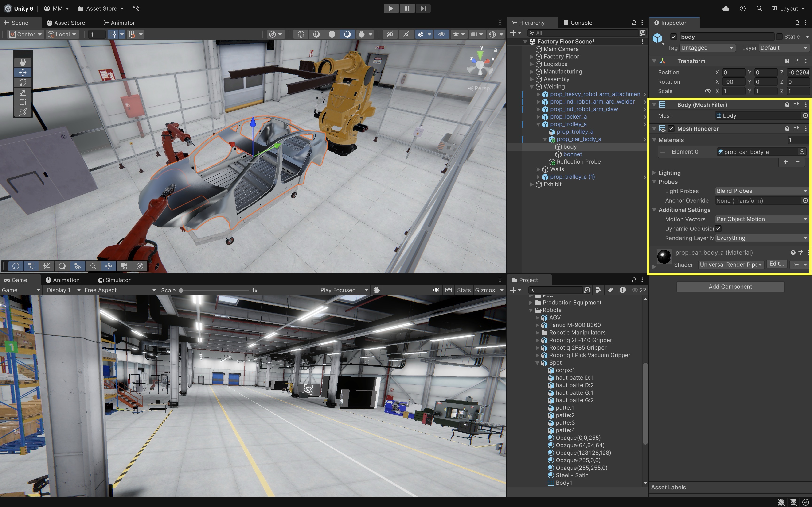Expand the Exhibit hierarchy item
The width and height of the screenshot is (812, 507).
(x=532, y=184)
